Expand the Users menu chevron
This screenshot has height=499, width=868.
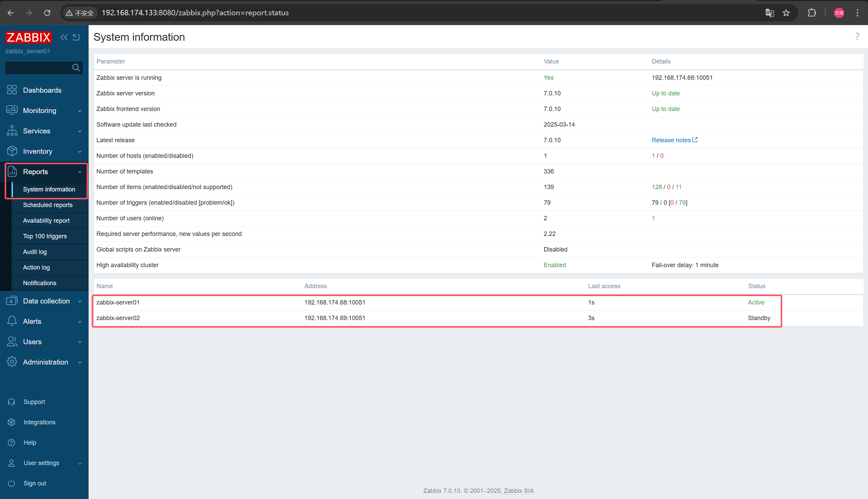(80, 342)
